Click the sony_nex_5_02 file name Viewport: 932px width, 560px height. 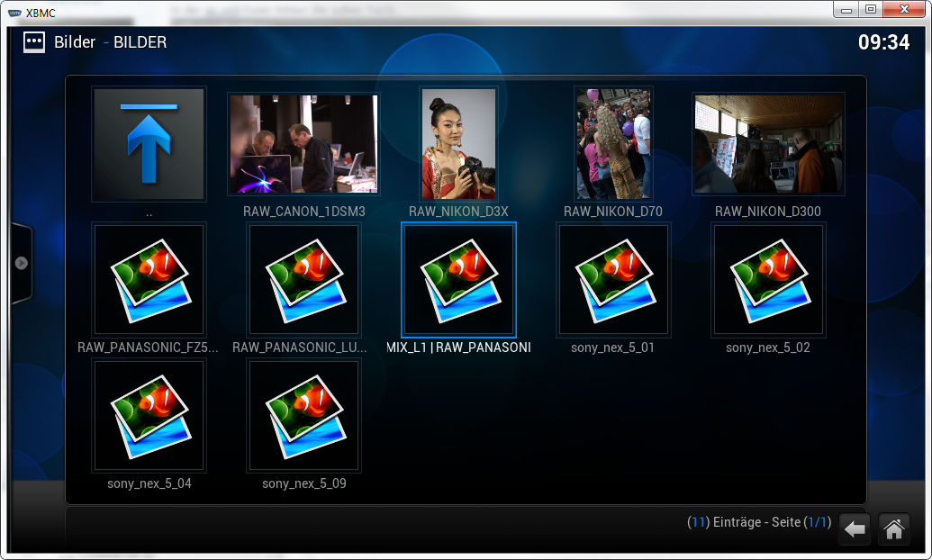click(768, 348)
